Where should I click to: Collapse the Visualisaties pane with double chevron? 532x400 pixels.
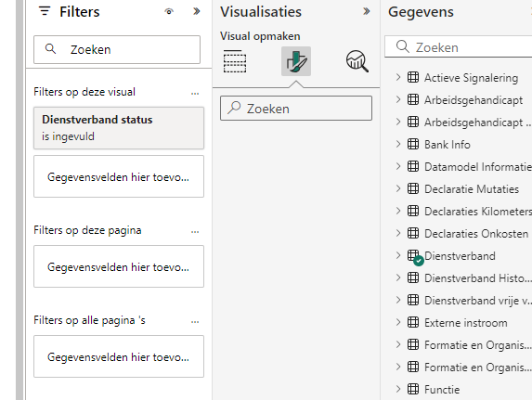(367, 11)
